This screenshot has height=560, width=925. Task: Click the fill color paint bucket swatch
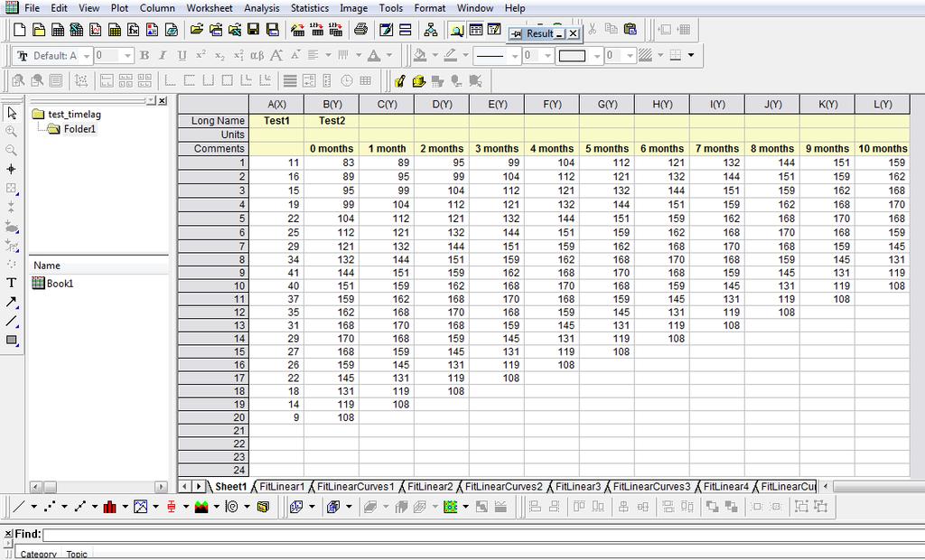pos(420,55)
